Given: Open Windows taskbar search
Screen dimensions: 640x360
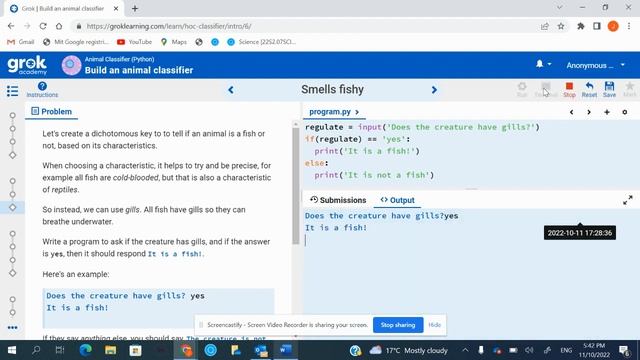Looking at the screenshot, I should (x=36, y=350).
